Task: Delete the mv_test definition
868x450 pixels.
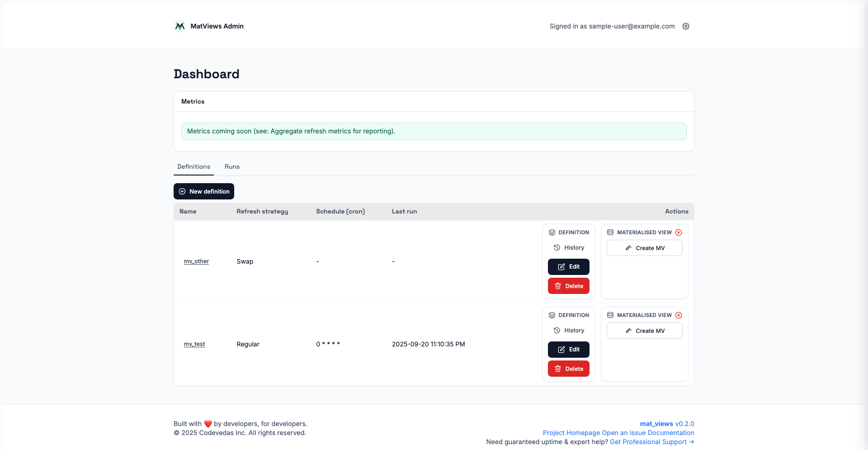Action: pyautogui.click(x=568, y=369)
